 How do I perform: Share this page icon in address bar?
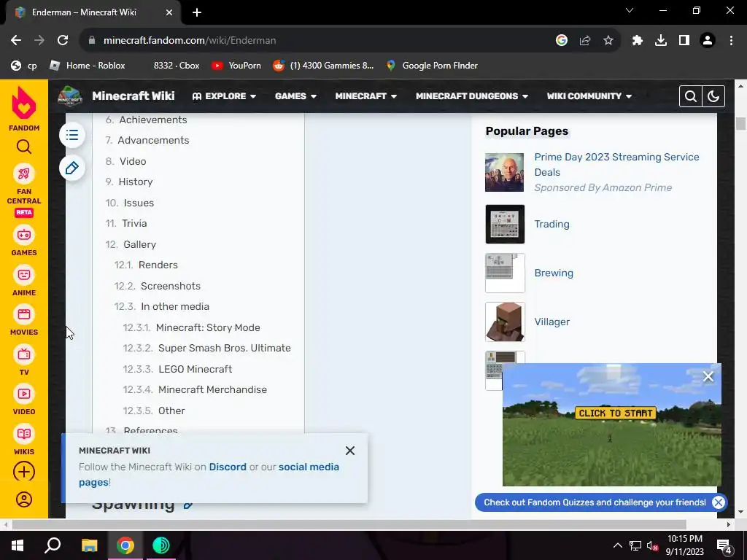(x=585, y=41)
